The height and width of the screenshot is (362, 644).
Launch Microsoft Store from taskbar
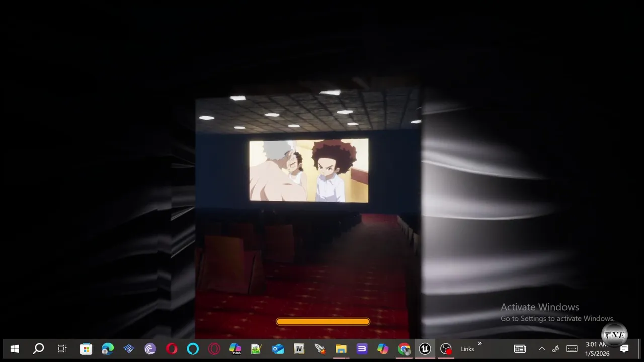[86, 349]
